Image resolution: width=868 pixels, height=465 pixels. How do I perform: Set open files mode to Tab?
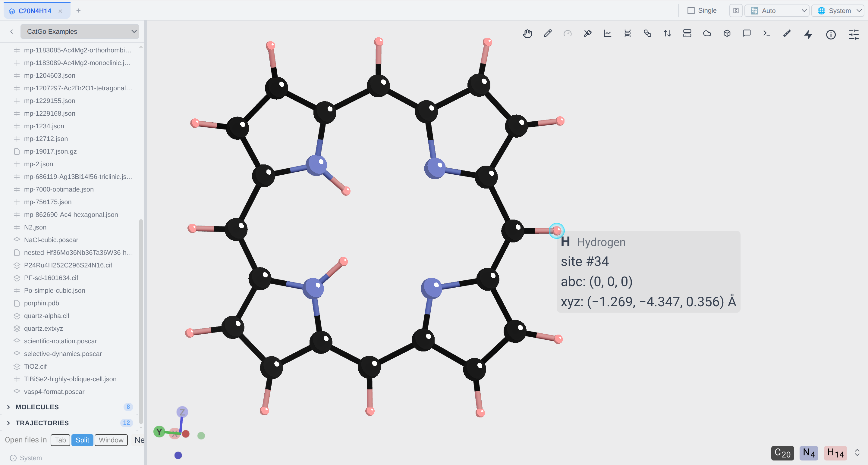(60, 440)
